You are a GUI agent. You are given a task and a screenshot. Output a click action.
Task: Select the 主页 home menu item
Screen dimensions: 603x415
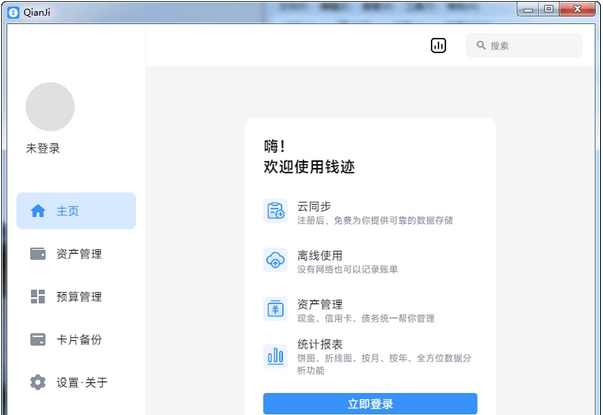tap(76, 211)
